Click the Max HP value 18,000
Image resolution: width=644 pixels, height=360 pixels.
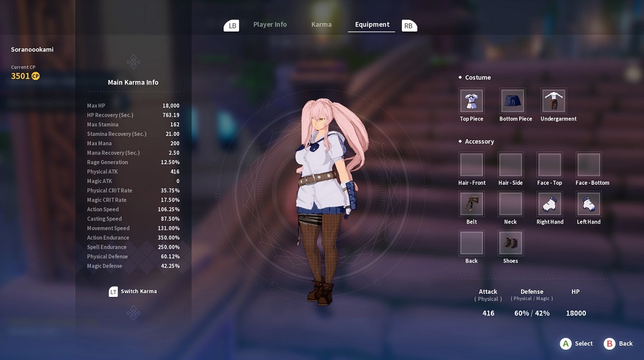171,106
